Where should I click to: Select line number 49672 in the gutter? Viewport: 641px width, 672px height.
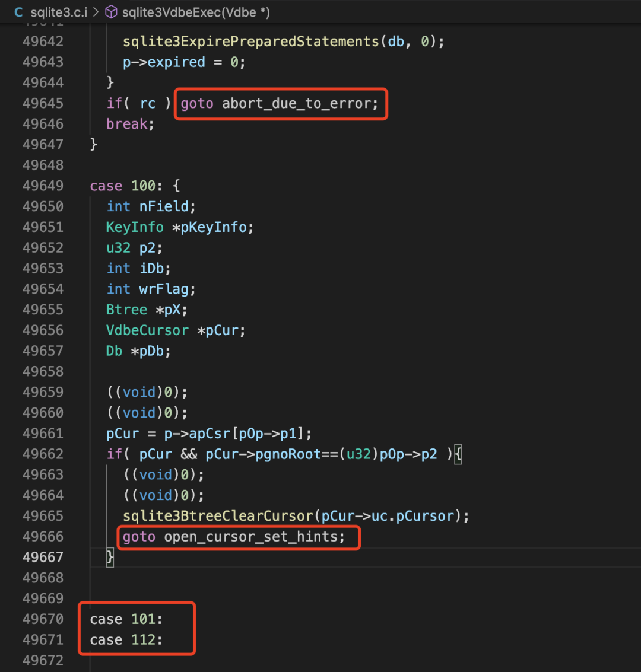point(43,660)
